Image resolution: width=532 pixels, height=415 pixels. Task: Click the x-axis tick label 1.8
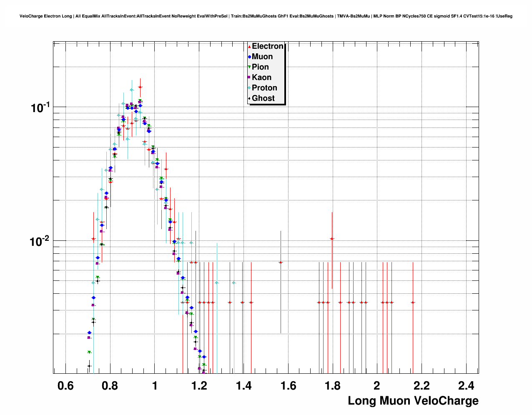333,385
